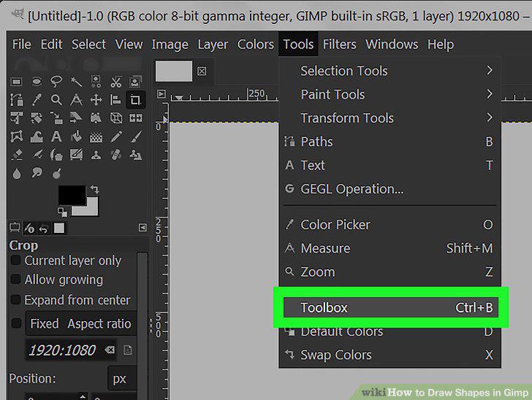The image size is (532, 400).
Task: Expand Transform Tools submenu
Action: coord(389,118)
